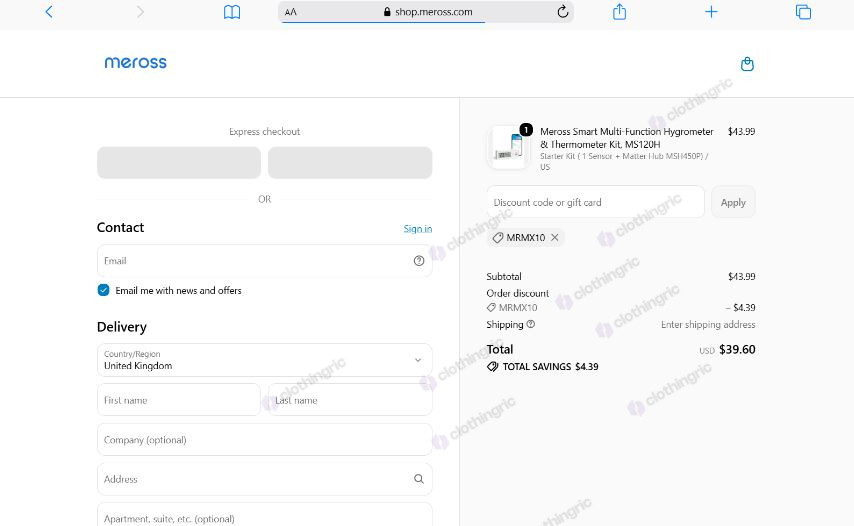Screen dimensions: 854x526
Task: Click the shop.meross.com address bar
Action: pos(428,12)
